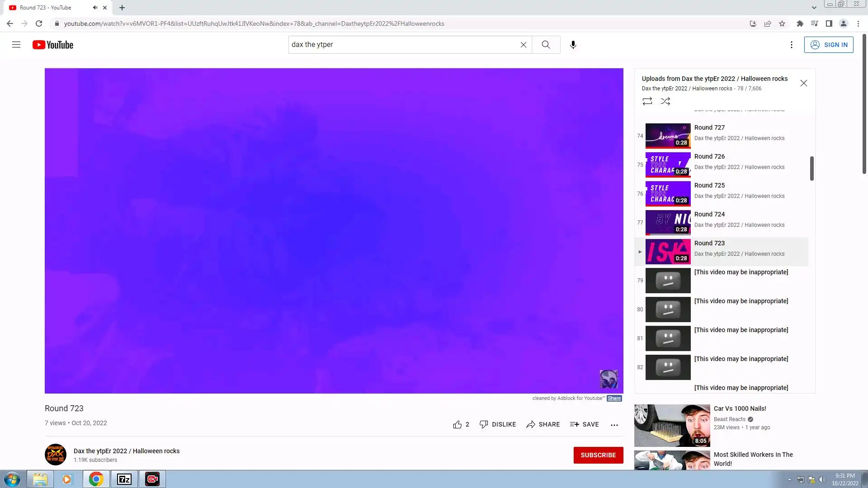
Task: Click the Sign In button
Action: (828, 45)
